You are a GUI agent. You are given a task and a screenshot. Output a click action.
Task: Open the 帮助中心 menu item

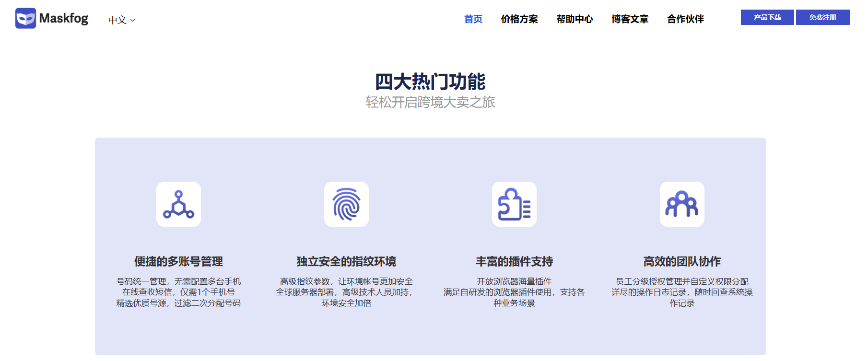coord(575,19)
